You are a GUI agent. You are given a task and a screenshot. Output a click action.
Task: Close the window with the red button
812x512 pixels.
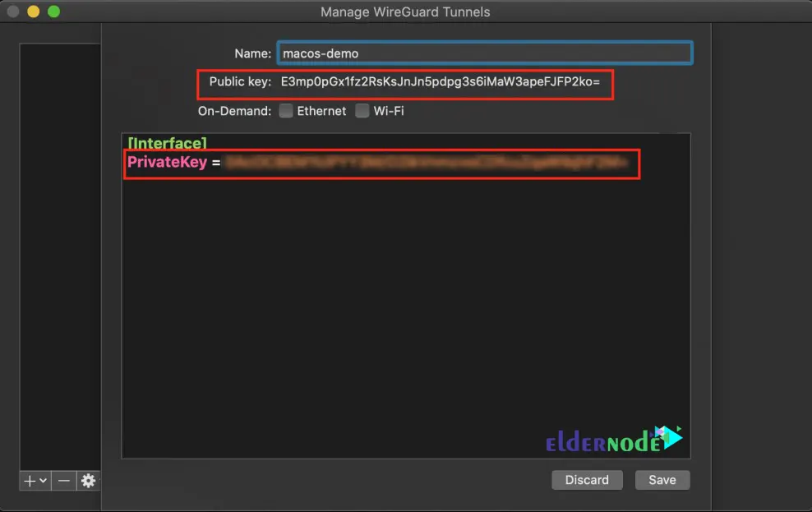pyautogui.click(x=12, y=12)
